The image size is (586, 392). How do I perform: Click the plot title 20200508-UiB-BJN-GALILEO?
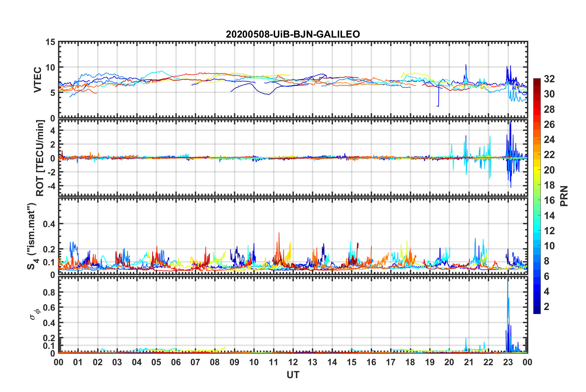point(293,34)
